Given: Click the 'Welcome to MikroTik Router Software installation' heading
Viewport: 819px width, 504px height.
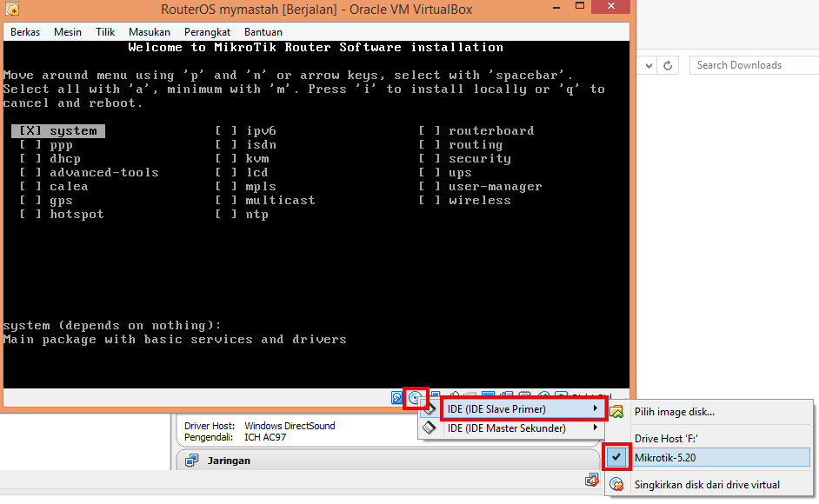Looking at the screenshot, I should tap(316, 48).
